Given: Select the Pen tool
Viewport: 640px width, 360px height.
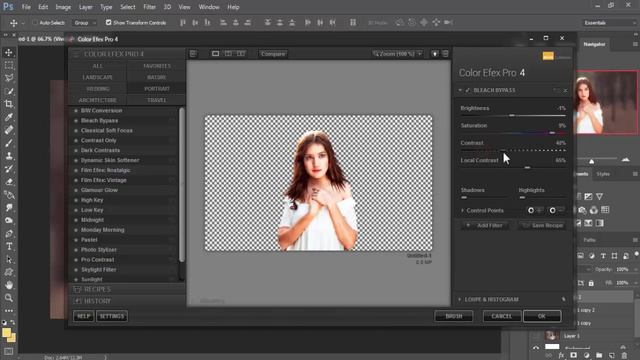Looking at the screenshot, I should click(9, 234).
